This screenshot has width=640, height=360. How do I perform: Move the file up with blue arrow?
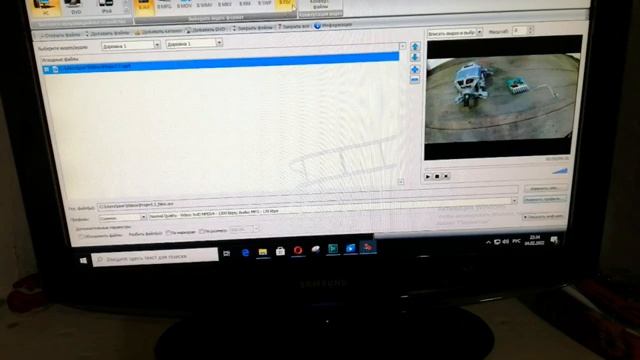tap(415, 47)
